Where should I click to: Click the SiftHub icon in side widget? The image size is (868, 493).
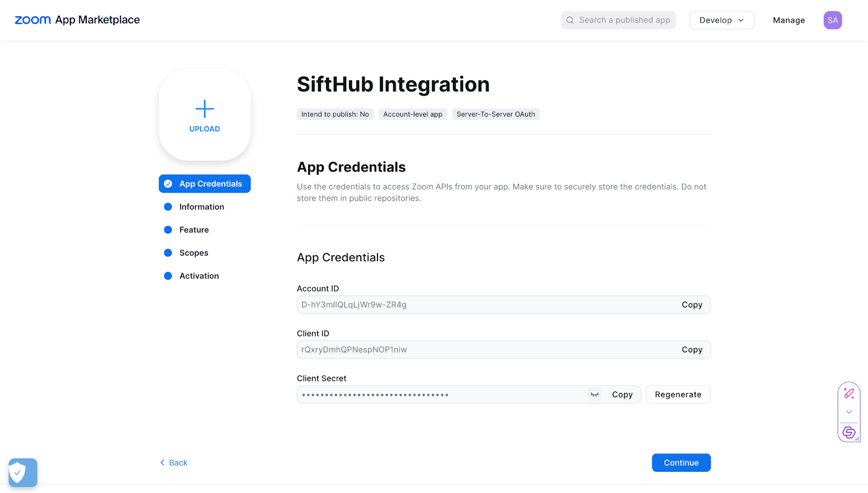[x=849, y=432]
